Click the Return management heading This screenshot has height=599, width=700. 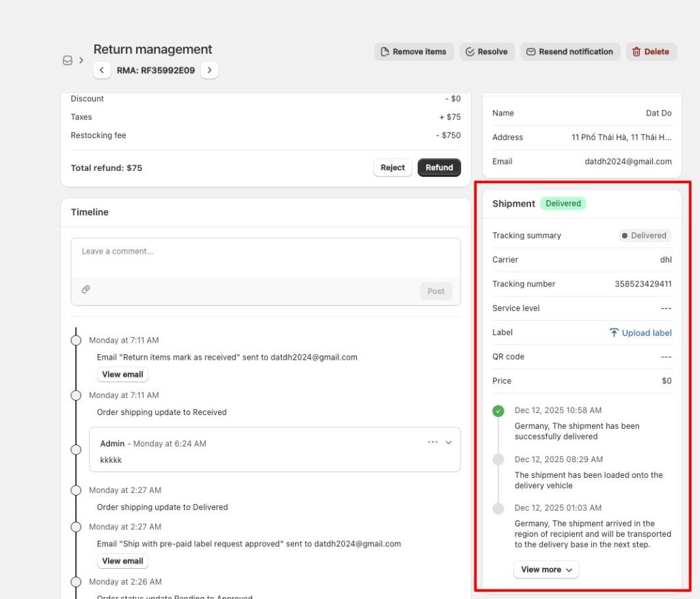click(x=152, y=49)
